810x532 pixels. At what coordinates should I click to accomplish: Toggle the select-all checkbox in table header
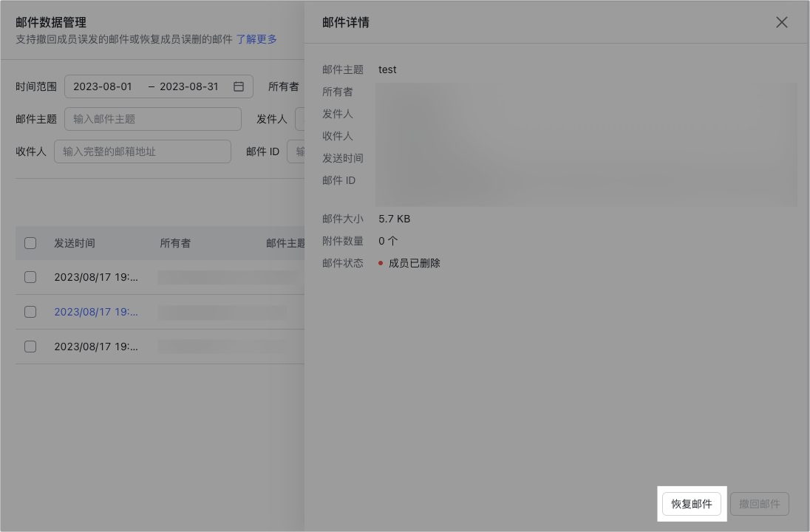click(30, 243)
